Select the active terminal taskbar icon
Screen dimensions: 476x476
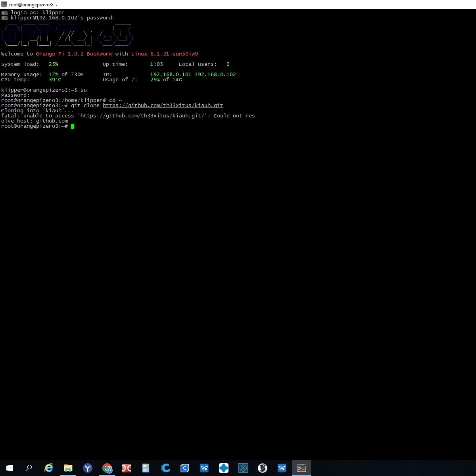pos(301,468)
